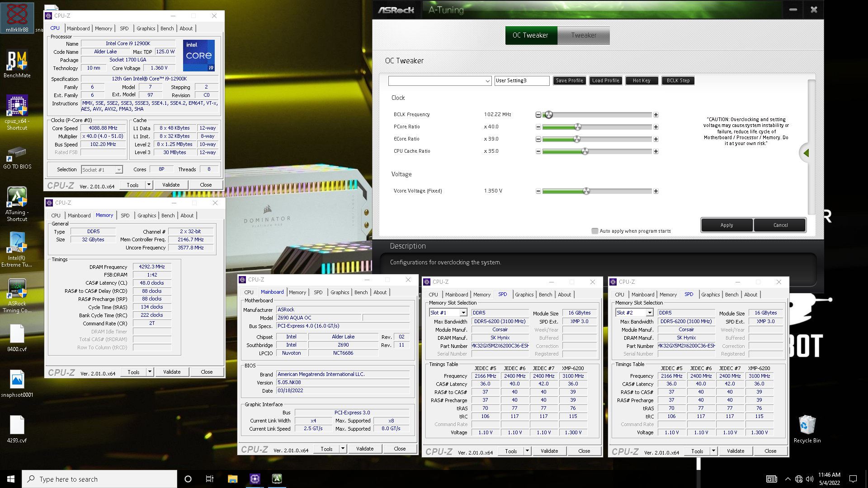
Task: Open the network tray icon
Action: click(799, 479)
